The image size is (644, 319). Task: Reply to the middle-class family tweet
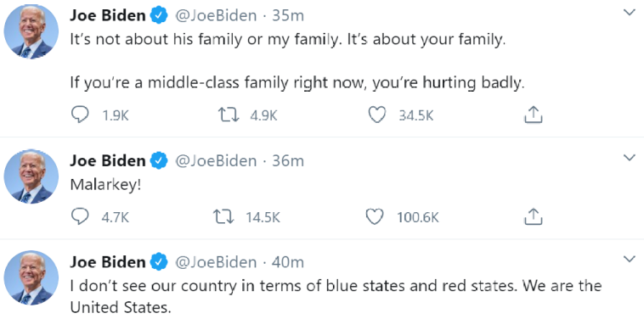80,115
